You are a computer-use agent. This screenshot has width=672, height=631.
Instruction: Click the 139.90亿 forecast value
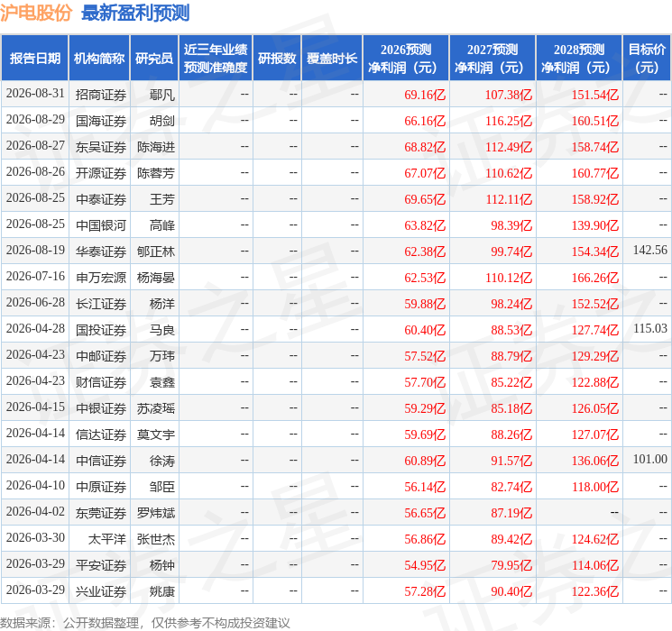(x=595, y=225)
